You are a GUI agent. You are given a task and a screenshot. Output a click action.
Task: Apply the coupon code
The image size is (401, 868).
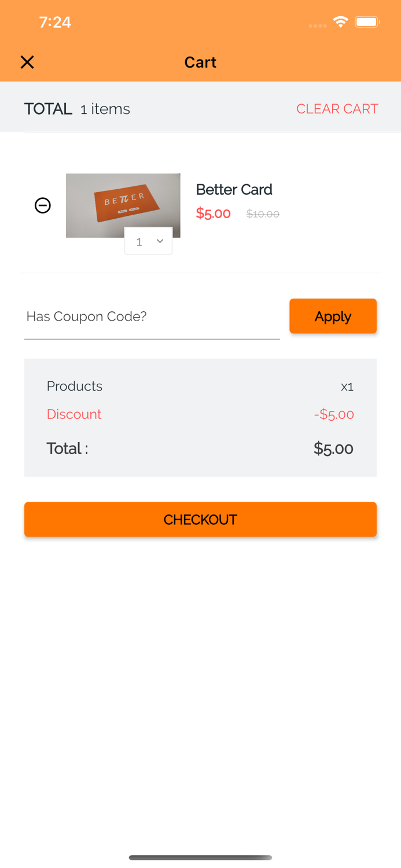click(x=333, y=316)
